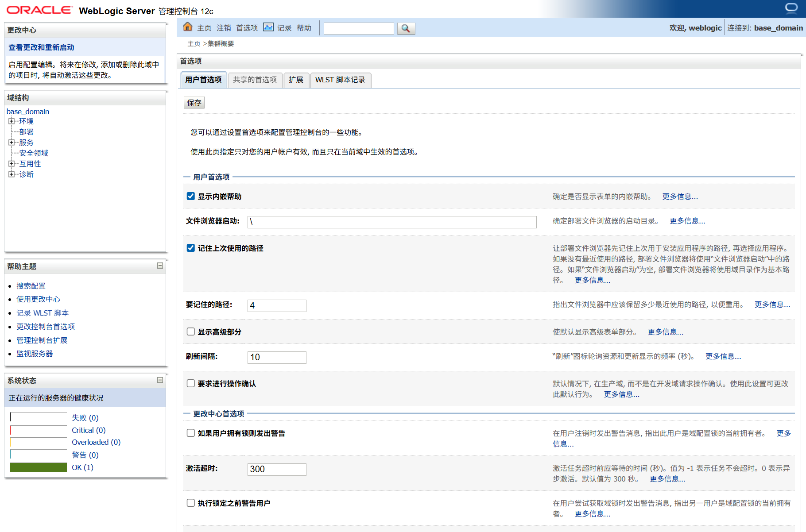Viewport: 806px width, 532px height.
Task: Enable the 显示高级部分 checkbox
Action: (x=191, y=332)
